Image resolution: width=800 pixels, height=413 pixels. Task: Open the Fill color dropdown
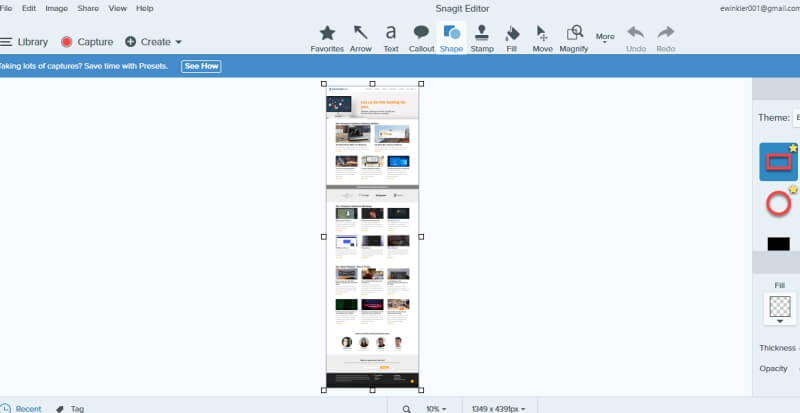(779, 311)
